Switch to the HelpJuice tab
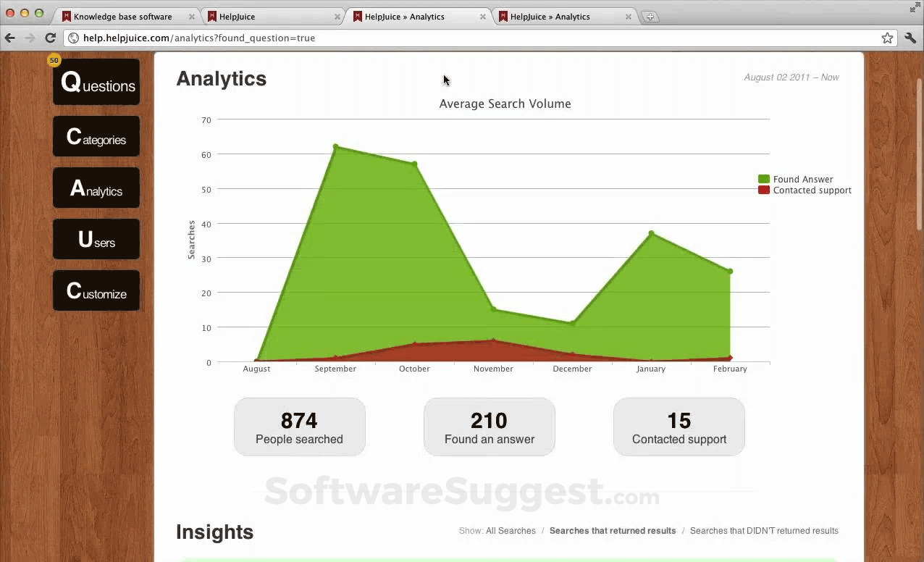 (x=273, y=16)
